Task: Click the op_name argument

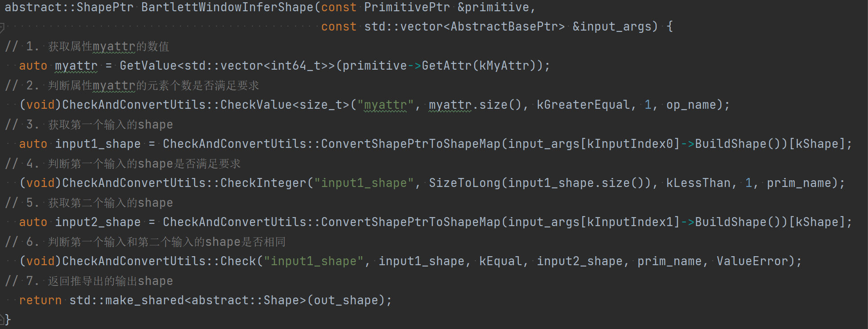Action: pyautogui.click(x=691, y=105)
